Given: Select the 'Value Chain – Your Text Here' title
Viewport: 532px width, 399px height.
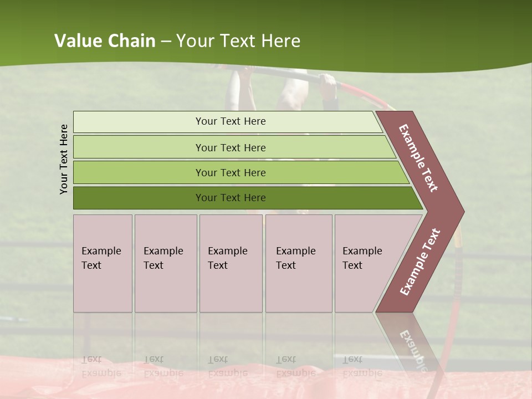Looking at the screenshot, I should pos(177,40).
